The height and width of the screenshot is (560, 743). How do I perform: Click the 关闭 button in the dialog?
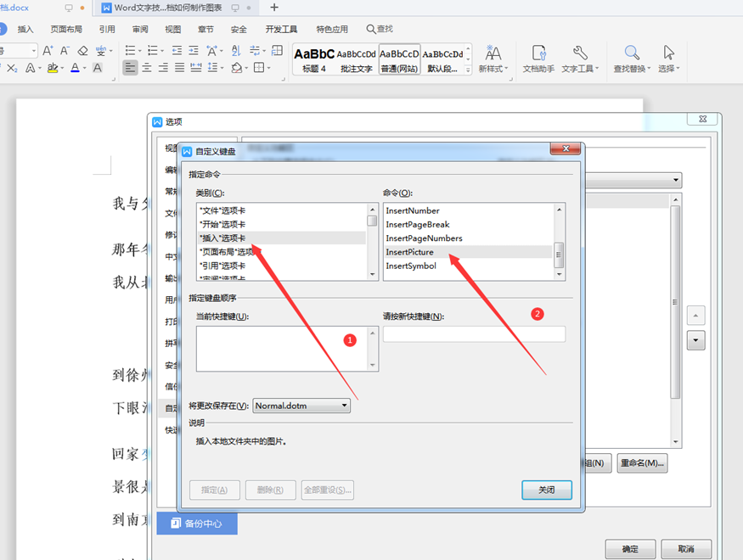click(546, 490)
